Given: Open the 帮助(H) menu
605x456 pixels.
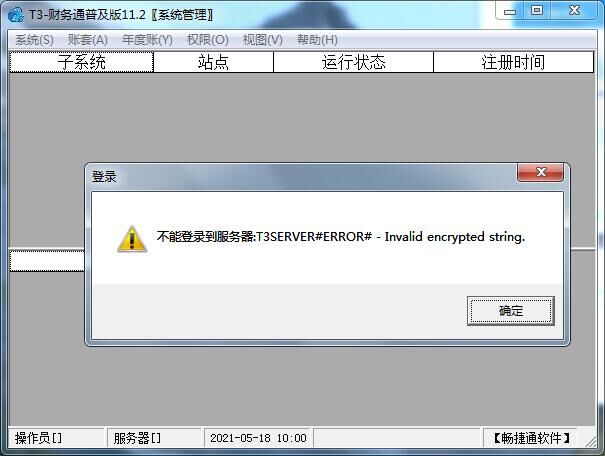Looking at the screenshot, I should tap(317, 40).
